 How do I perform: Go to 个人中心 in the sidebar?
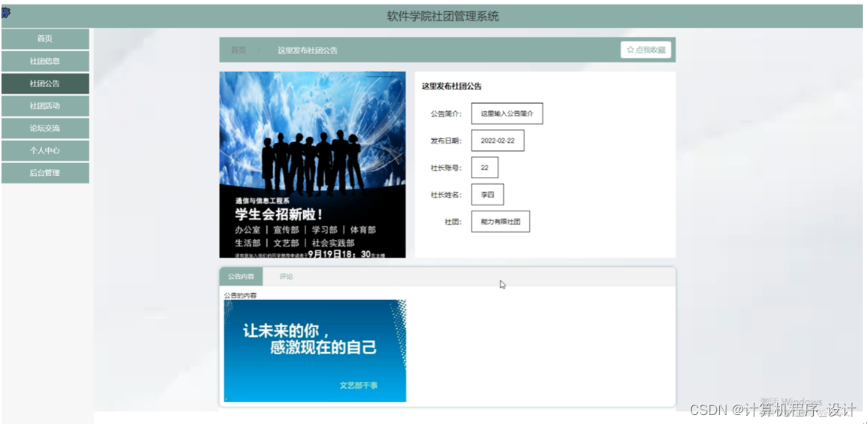tap(45, 150)
